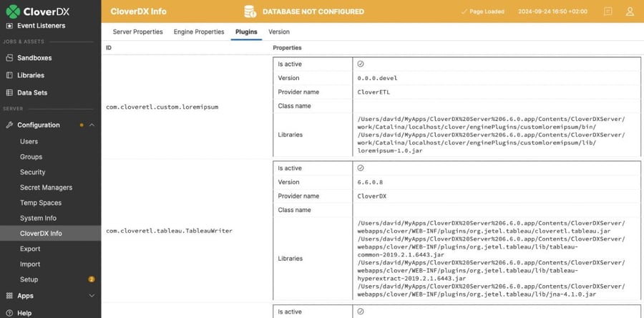
Task: Click the Event Listeners sidebar icon
Action: (x=9, y=26)
